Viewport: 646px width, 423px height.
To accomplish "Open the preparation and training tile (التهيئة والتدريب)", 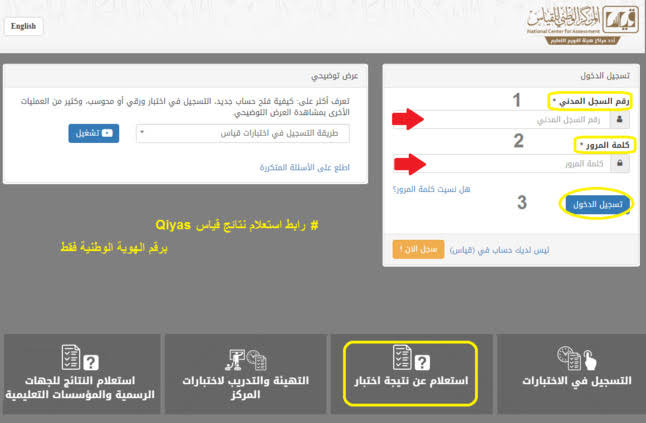I will click(x=246, y=374).
